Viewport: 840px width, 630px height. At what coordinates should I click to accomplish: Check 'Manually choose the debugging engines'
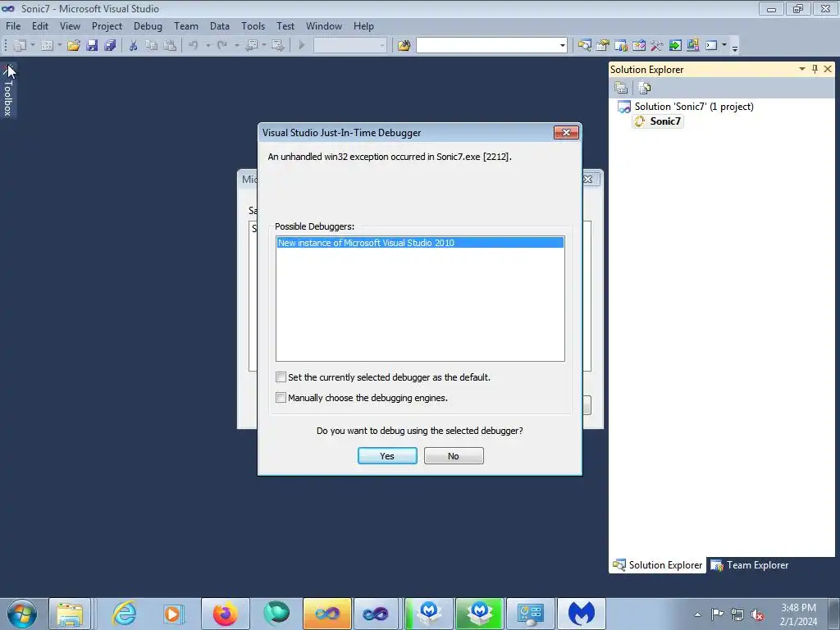click(x=281, y=398)
